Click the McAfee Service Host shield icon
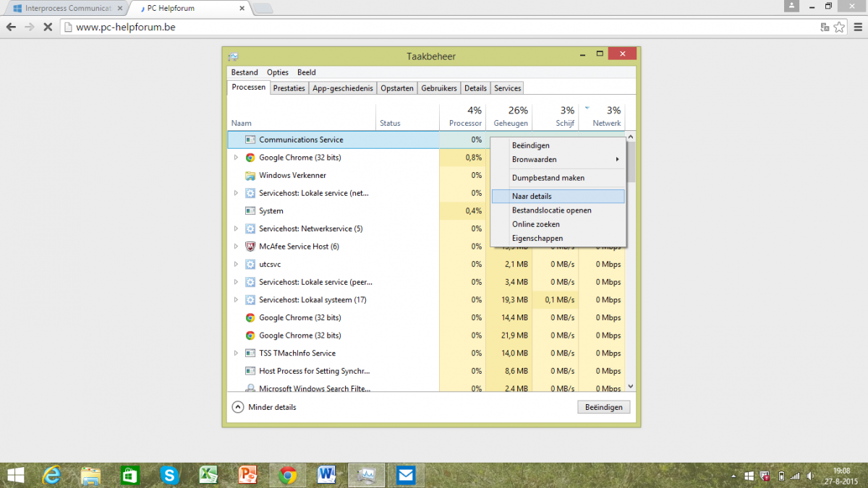 250,247
